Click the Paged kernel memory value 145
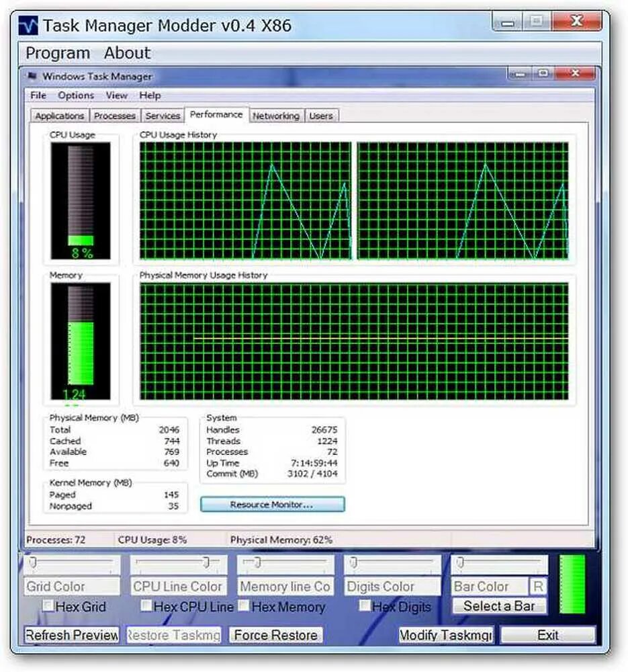The width and height of the screenshot is (628, 672). click(171, 495)
